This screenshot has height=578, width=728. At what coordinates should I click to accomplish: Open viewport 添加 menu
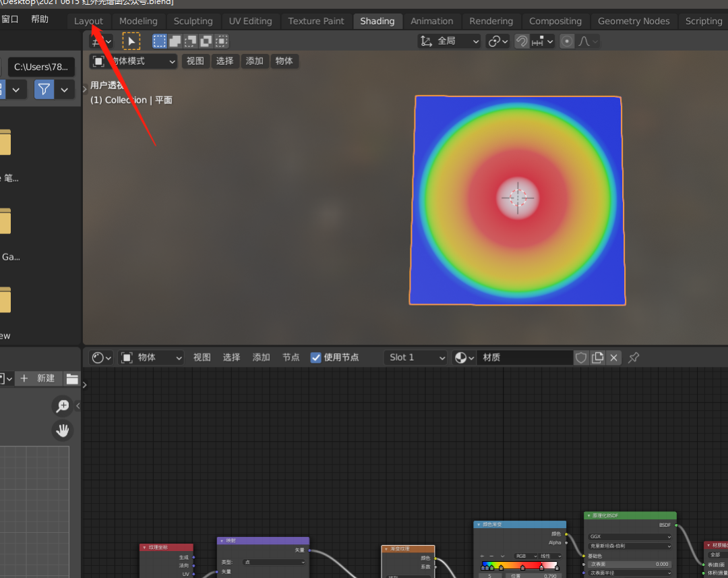pyautogui.click(x=254, y=61)
